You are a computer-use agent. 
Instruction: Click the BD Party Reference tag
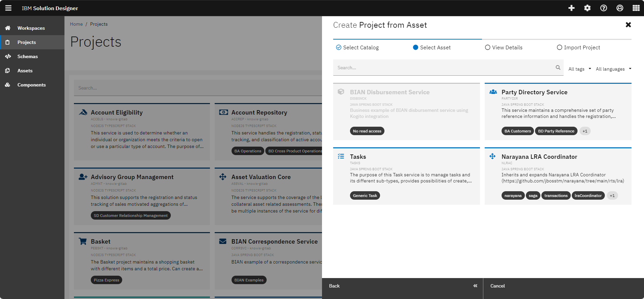click(x=556, y=131)
